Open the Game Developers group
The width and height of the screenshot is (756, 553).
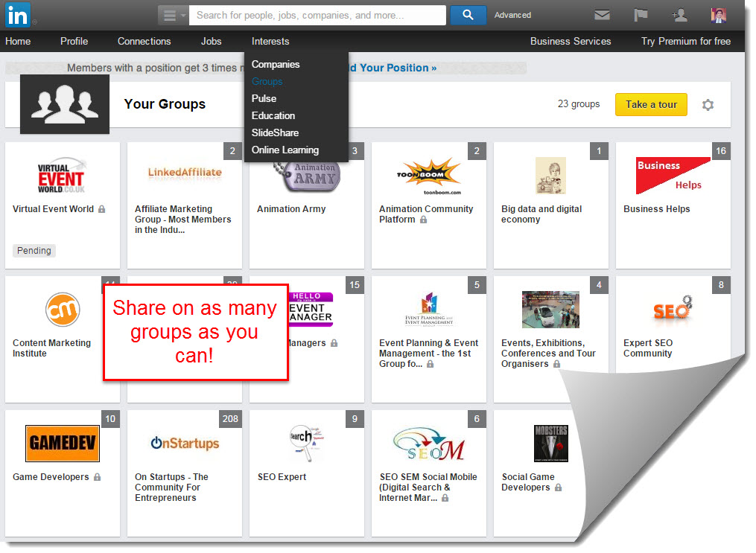(51, 477)
